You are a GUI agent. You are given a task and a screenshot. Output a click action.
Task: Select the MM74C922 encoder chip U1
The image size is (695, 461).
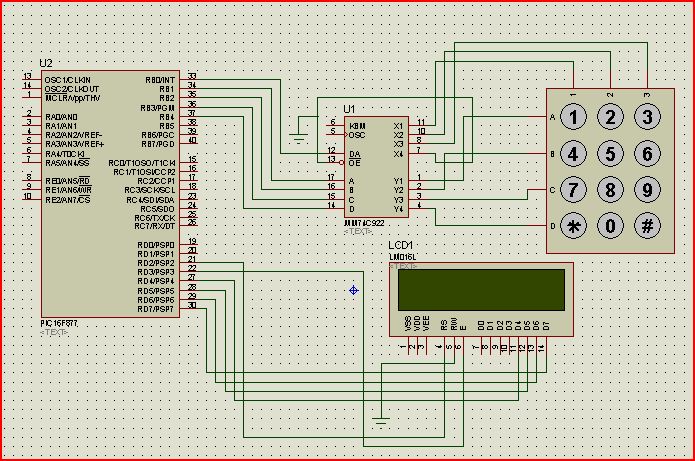376,167
